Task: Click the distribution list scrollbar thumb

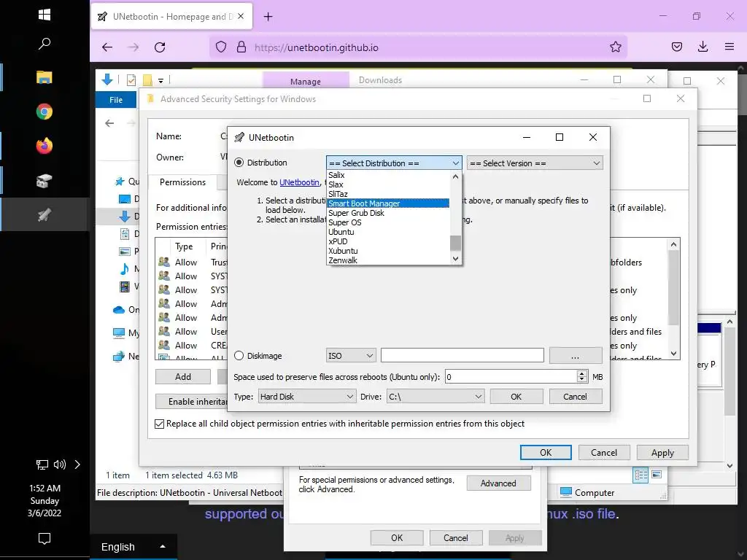Action: tap(455, 243)
